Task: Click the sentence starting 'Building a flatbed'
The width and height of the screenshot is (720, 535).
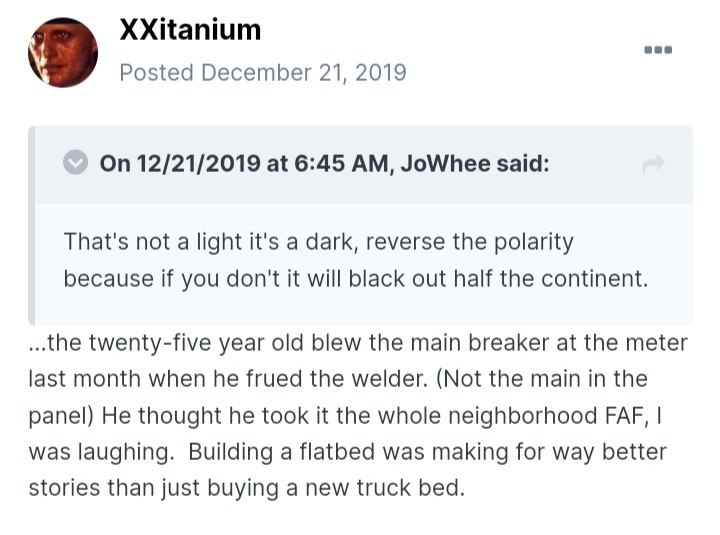Action: point(427,451)
